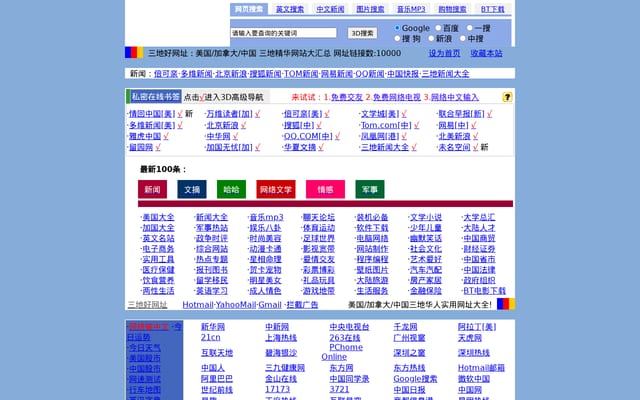
Task: Open TOM新闻 in the news bar
Action: pyautogui.click(x=301, y=74)
